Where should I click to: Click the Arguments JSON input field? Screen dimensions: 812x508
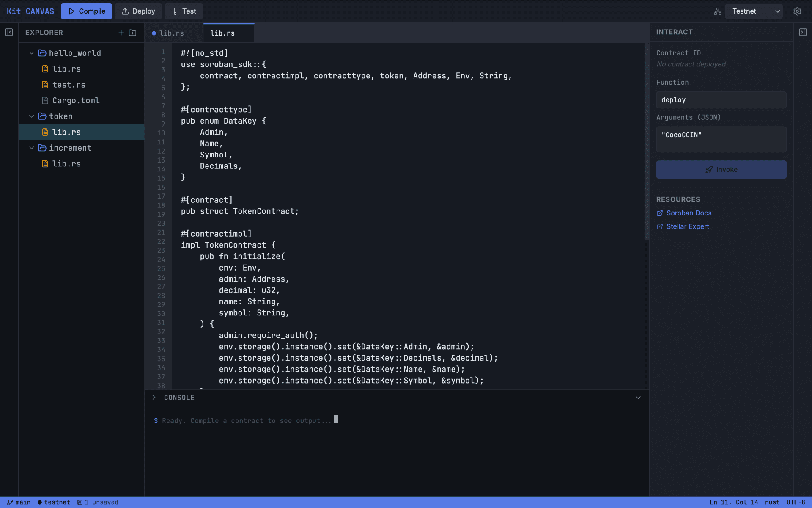pos(721,139)
